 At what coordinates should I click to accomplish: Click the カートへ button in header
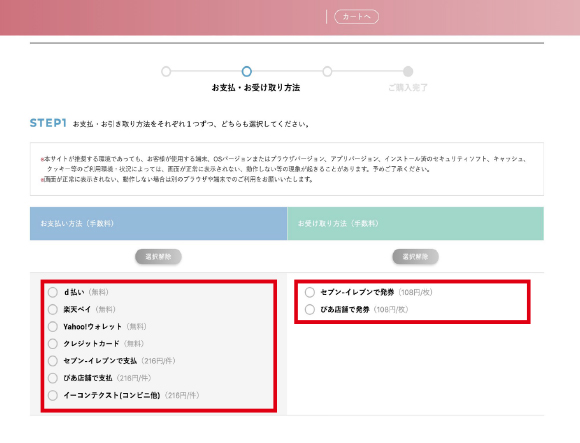click(357, 17)
